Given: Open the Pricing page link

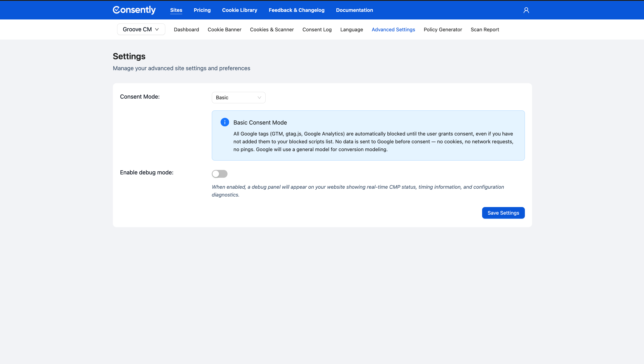Looking at the screenshot, I should [x=202, y=10].
